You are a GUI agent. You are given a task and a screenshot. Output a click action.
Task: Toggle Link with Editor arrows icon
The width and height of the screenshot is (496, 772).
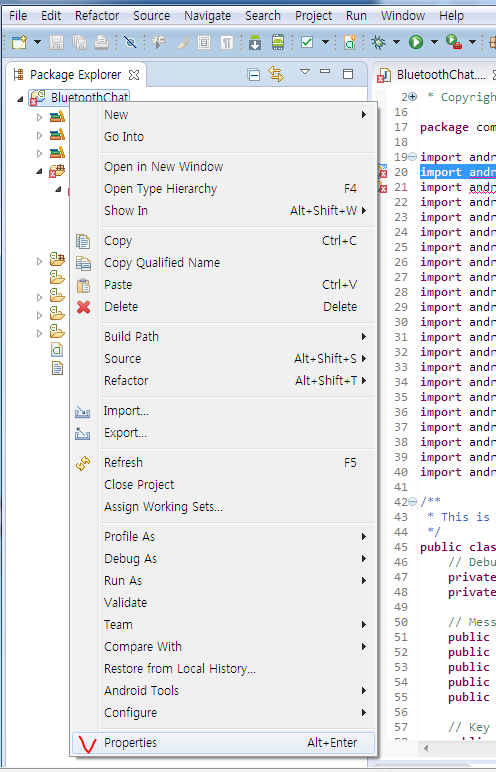[x=276, y=74]
